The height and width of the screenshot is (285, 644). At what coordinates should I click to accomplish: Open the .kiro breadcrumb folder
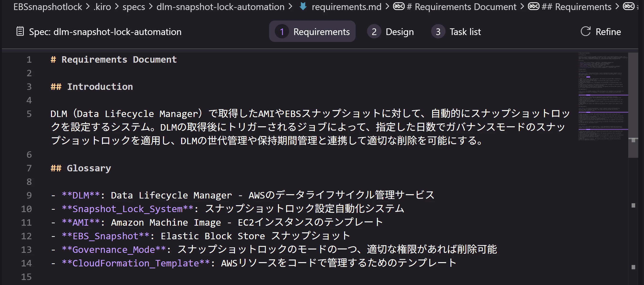[x=102, y=7]
